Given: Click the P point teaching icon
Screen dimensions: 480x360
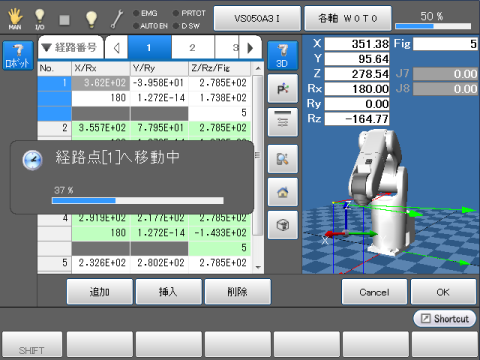Looking at the screenshot, I should (283, 89).
